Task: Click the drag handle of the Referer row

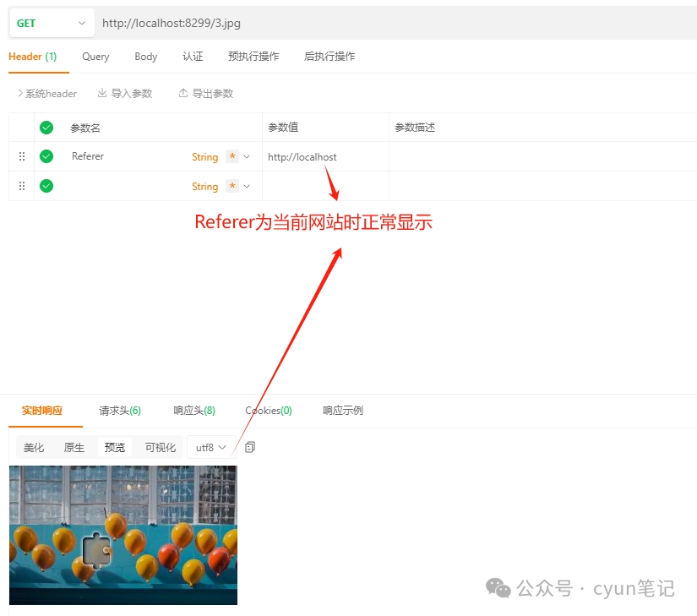Action: click(22, 156)
